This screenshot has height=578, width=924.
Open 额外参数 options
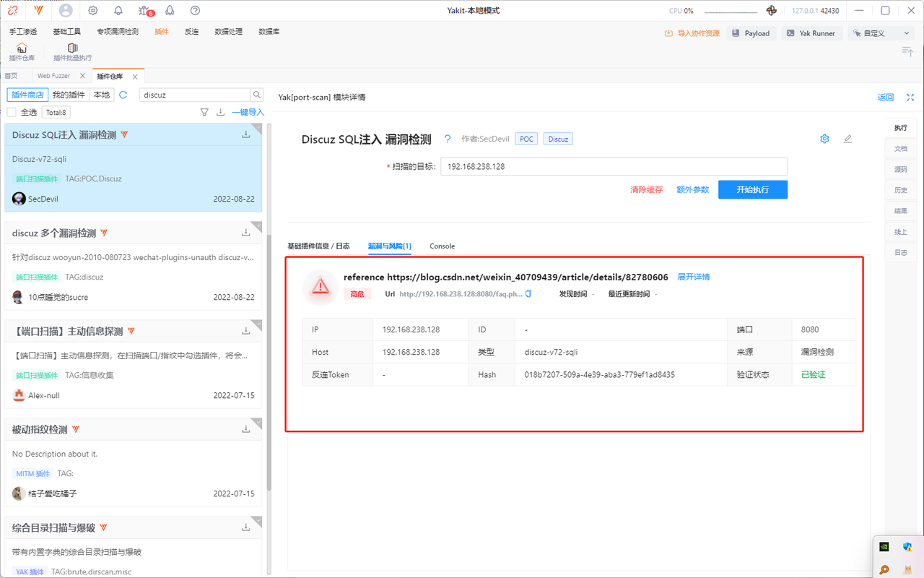(693, 189)
